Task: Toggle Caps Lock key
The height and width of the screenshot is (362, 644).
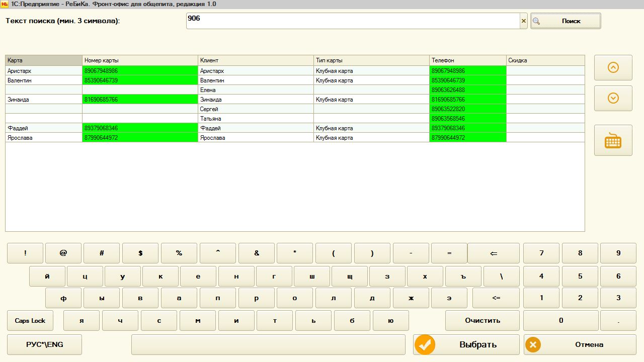Action: pos(30,320)
